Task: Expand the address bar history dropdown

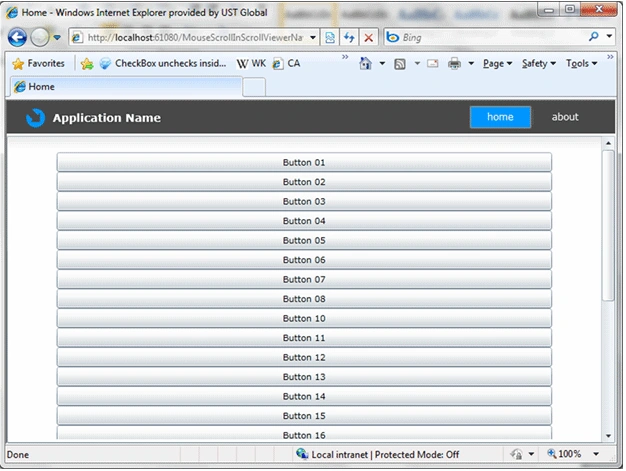Action: (313, 38)
